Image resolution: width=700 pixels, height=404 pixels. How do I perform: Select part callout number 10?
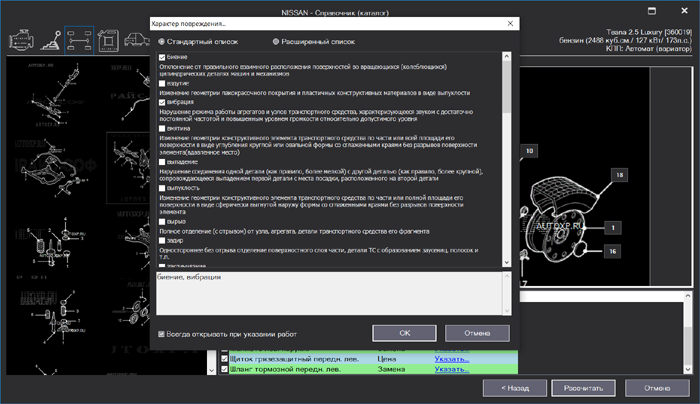click(x=529, y=151)
